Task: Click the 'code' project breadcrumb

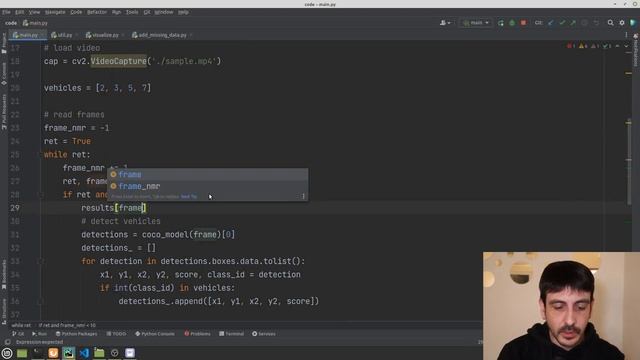Action: tap(11, 23)
